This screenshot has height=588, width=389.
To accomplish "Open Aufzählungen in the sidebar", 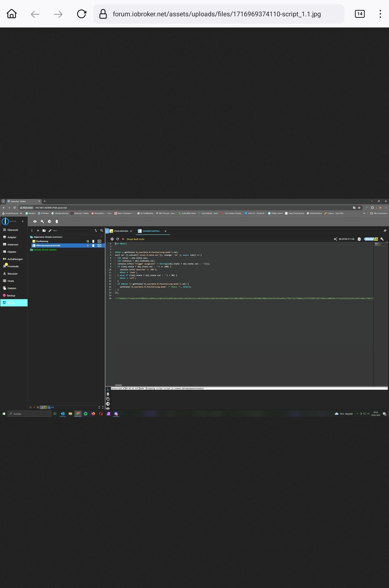I will coord(14,259).
